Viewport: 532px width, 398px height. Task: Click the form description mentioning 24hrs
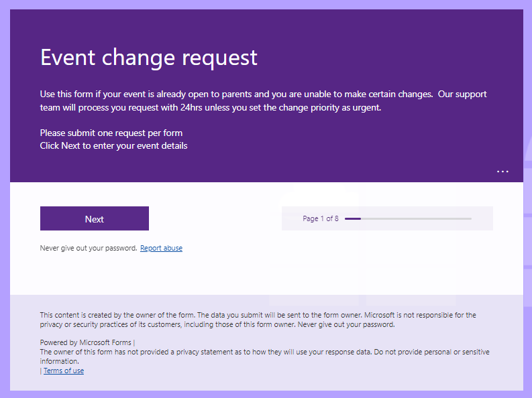[263, 101]
